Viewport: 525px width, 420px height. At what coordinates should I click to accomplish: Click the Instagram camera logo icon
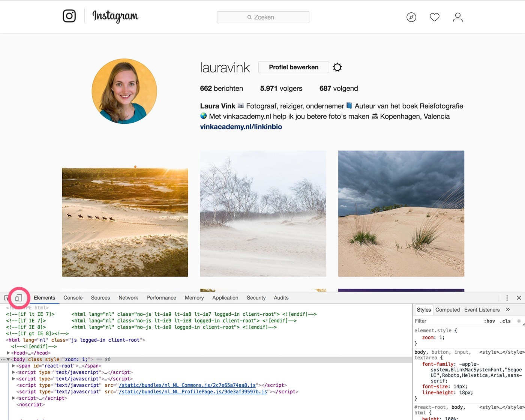tap(69, 16)
